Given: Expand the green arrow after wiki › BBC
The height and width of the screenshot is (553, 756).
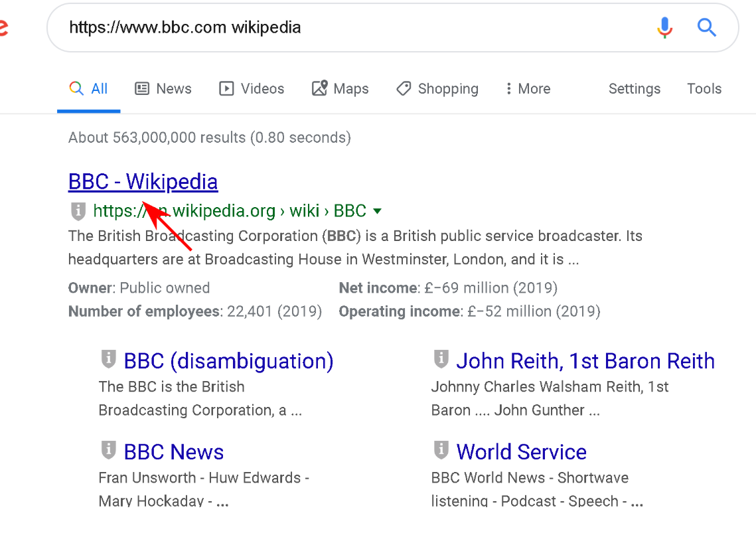Looking at the screenshot, I should 378,211.
